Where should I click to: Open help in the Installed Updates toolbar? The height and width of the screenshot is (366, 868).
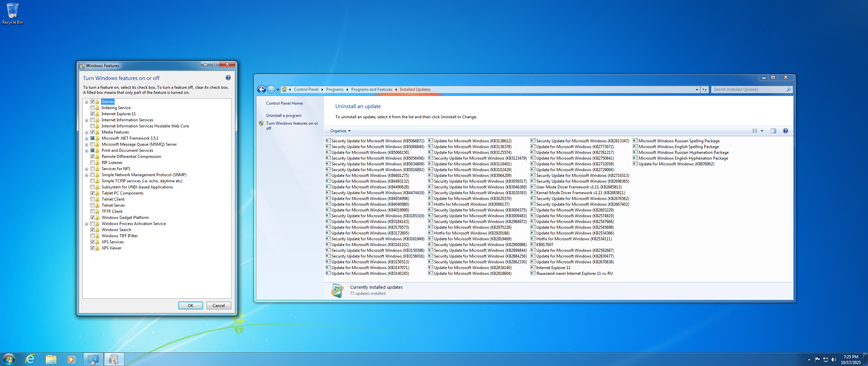tap(786, 131)
